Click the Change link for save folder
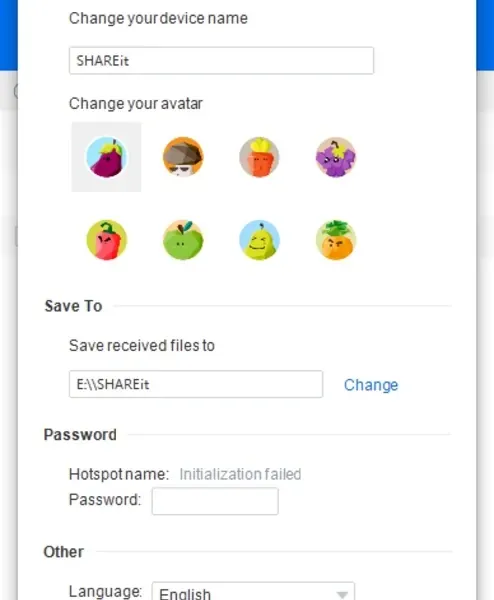This screenshot has height=600, width=494. click(x=371, y=385)
